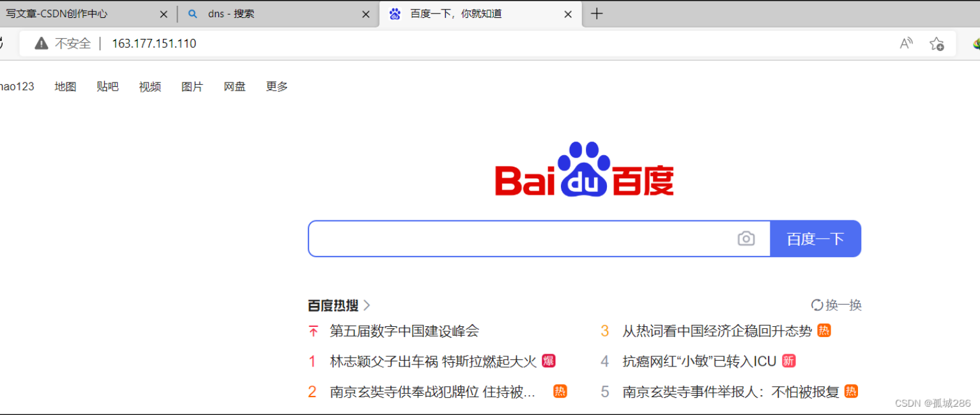
Task: Open the 贴吧 link
Action: (108, 86)
